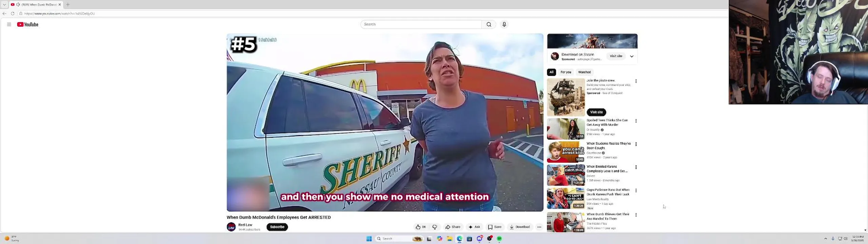Like the video with thumbs up
The image size is (868, 244).
point(420,227)
